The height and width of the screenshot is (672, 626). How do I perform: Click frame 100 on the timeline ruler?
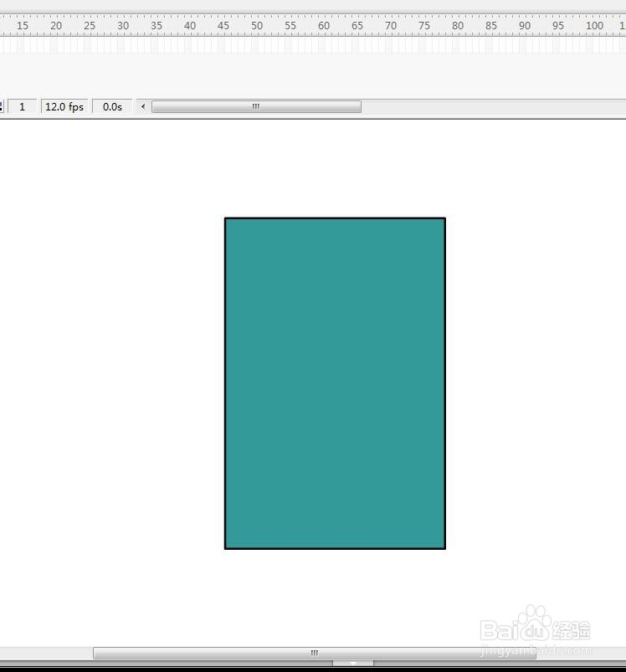coord(595,26)
